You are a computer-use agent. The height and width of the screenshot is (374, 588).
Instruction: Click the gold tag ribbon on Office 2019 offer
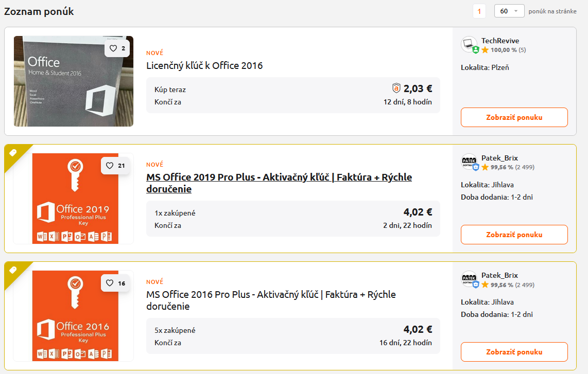13,153
